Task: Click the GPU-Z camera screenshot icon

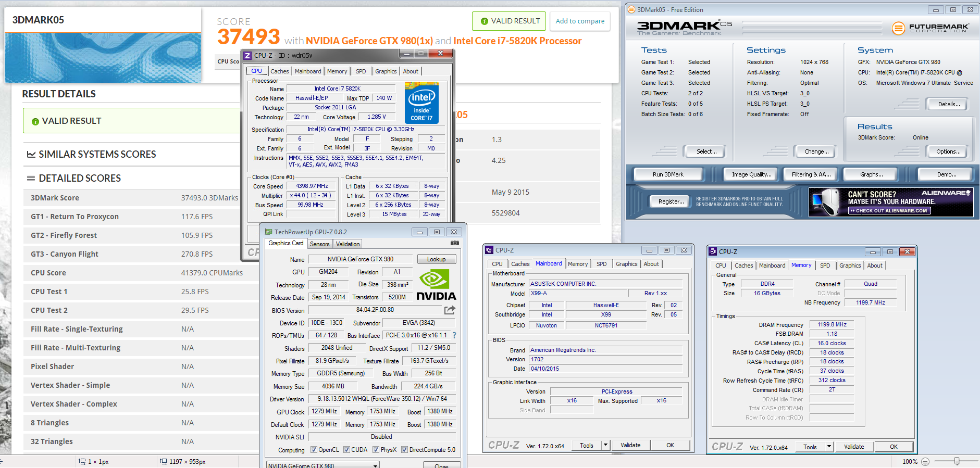Action: pos(455,243)
